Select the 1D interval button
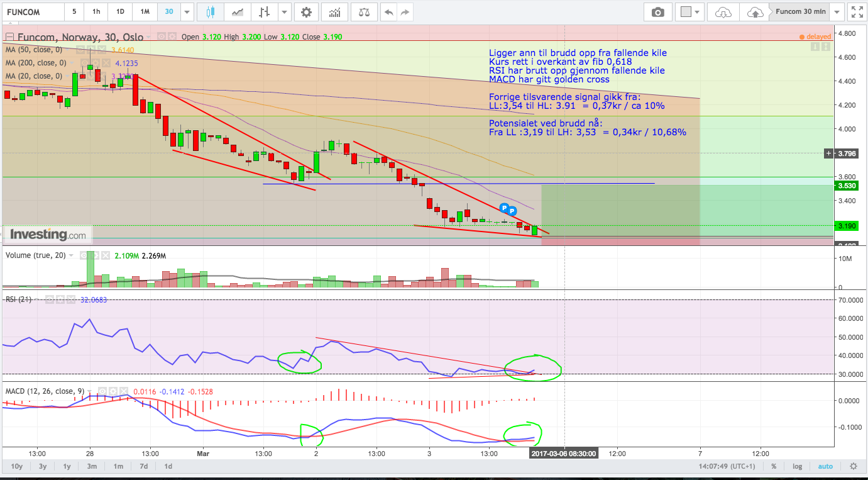The height and width of the screenshot is (480, 868). tap(120, 12)
